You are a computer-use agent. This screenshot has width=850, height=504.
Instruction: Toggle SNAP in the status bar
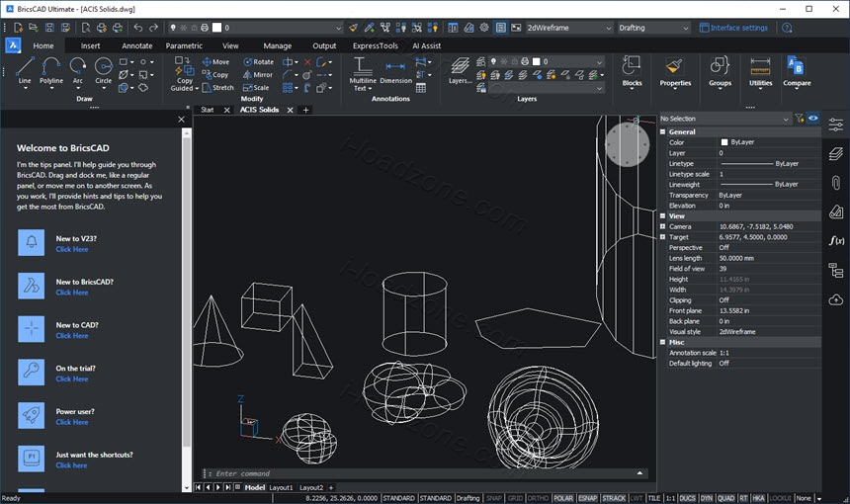coord(494,498)
